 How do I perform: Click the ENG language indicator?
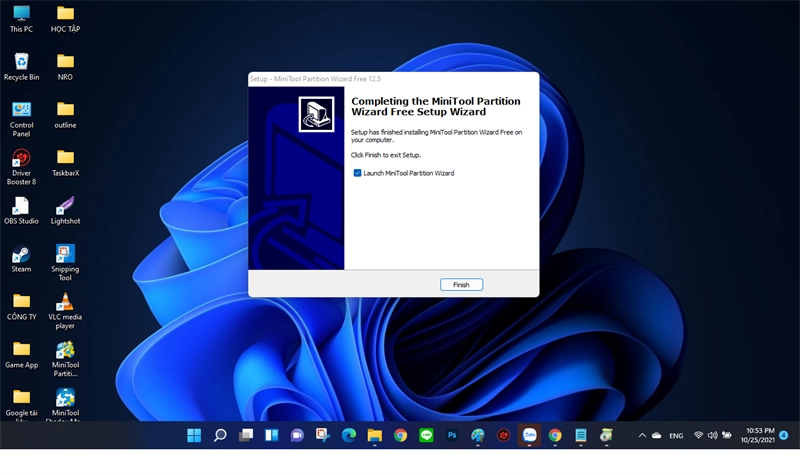point(676,436)
